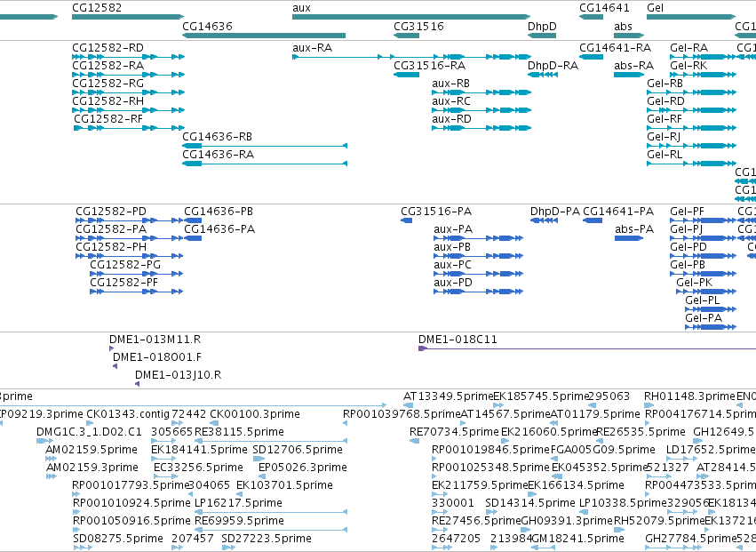Click transcript Gel-RK
756x552 pixels.
click(x=688, y=66)
